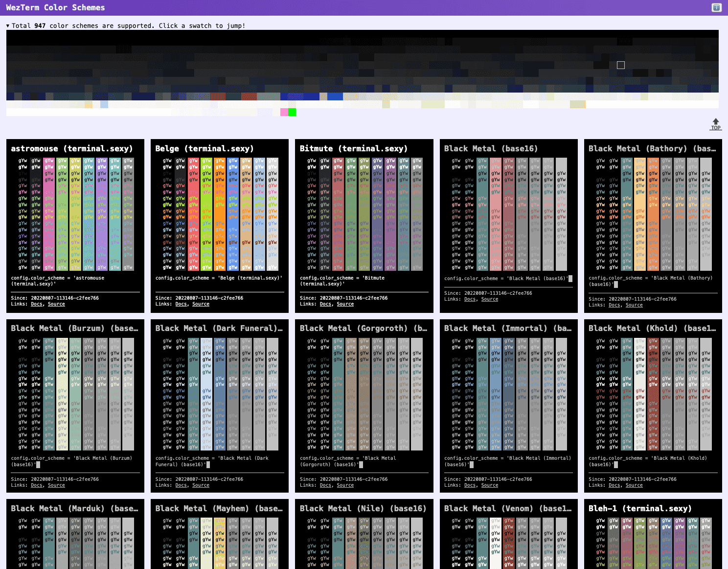The image size is (728, 569).
Task: Open Source link under Black Metal (base16)
Action: coord(489,299)
